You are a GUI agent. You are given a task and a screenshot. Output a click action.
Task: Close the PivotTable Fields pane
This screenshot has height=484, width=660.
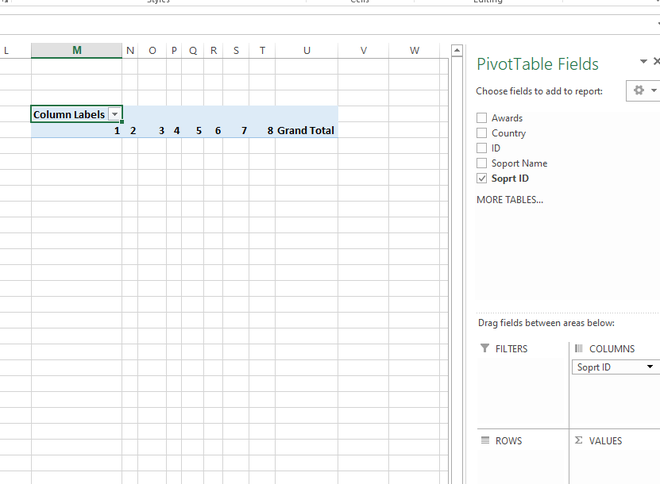(656, 61)
